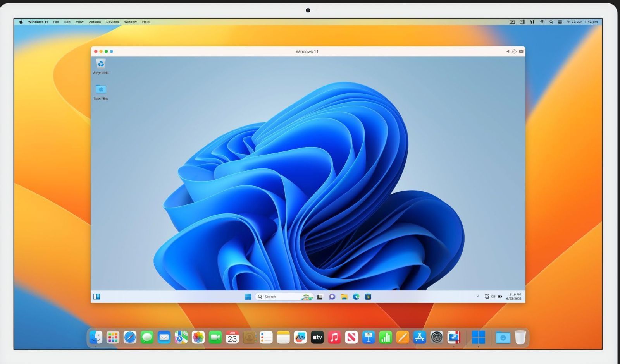620x364 pixels.
Task: Enable picture-in-picture mode from the title bar
Action: pyautogui.click(x=521, y=51)
